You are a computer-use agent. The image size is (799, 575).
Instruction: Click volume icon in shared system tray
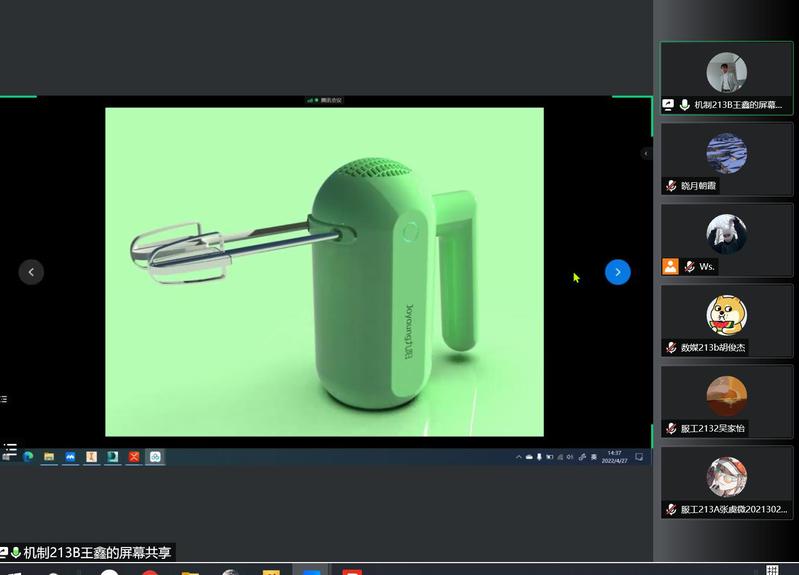point(570,457)
